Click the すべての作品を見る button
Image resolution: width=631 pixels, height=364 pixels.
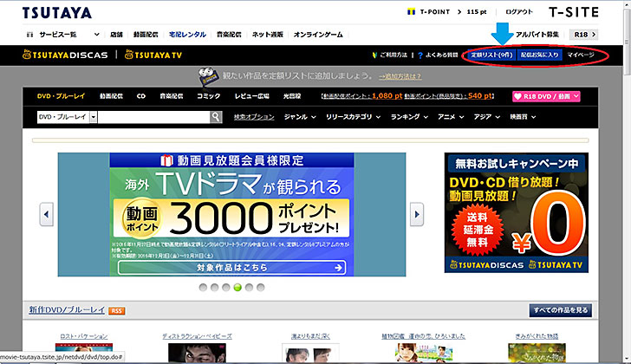560,310
